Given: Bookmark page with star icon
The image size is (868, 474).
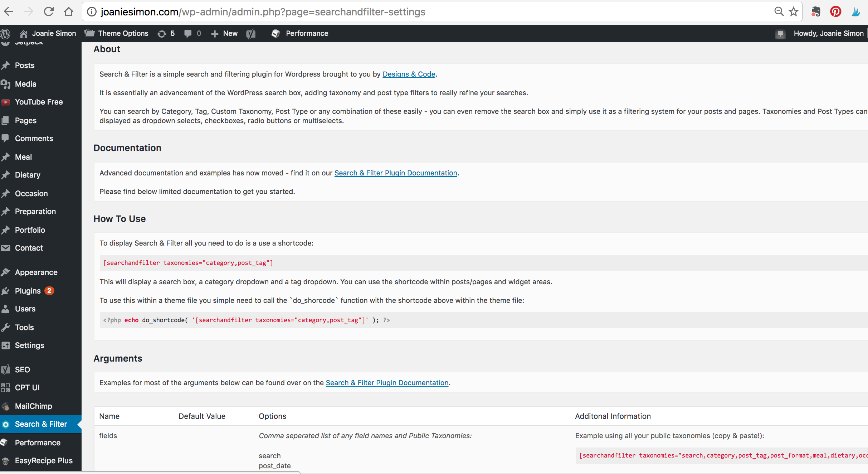Looking at the screenshot, I should tap(794, 12).
